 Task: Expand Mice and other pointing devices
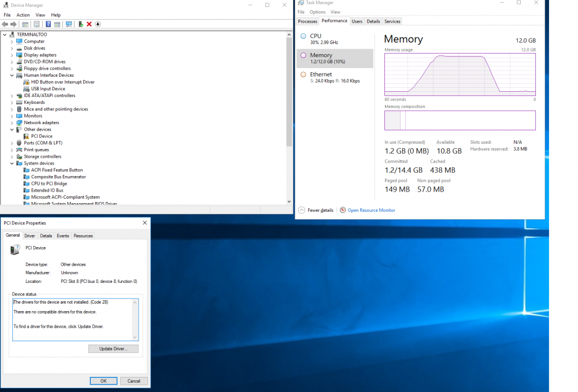(12, 109)
